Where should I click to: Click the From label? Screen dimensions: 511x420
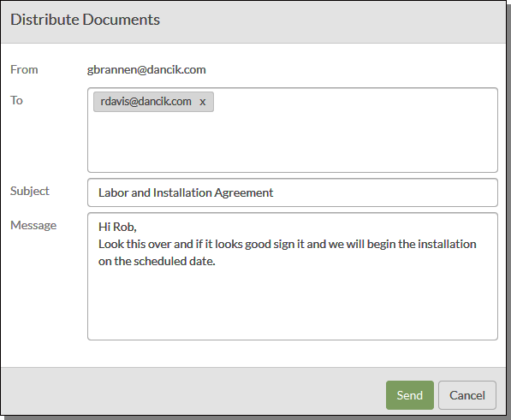click(24, 69)
